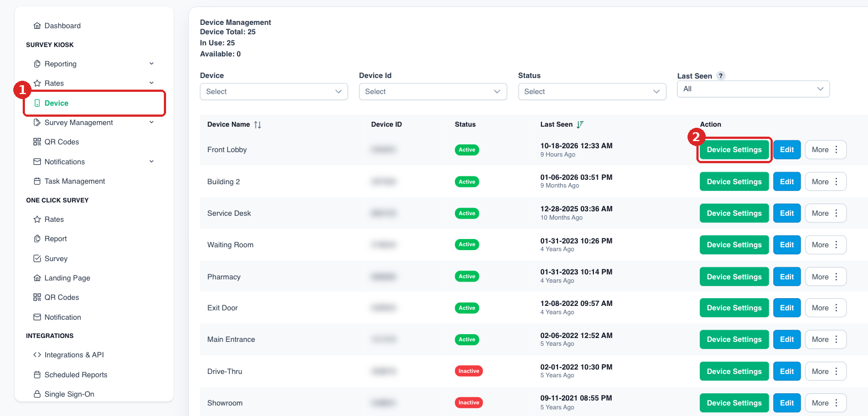The width and height of the screenshot is (868, 416).
Task: Click the One Click Survey Rates star icon
Action: [x=37, y=220]
